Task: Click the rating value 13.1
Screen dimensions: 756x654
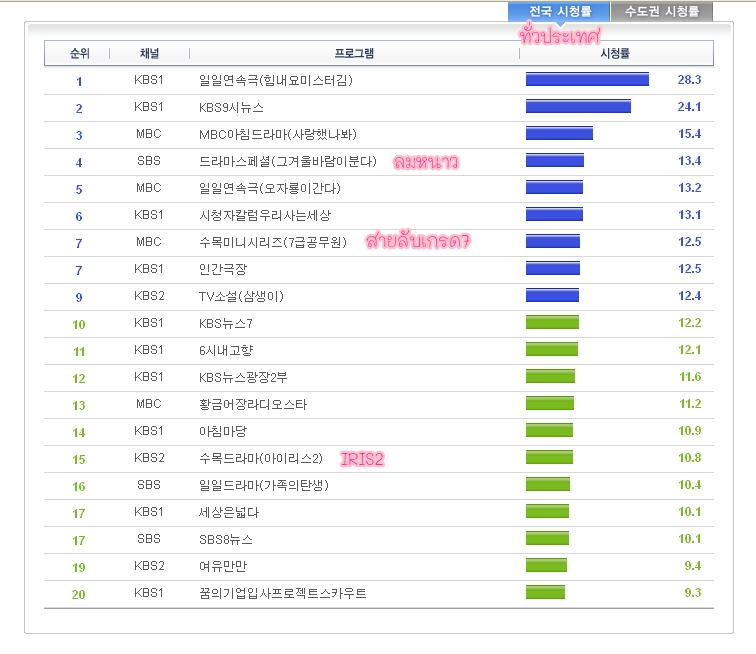Action: 689,215
